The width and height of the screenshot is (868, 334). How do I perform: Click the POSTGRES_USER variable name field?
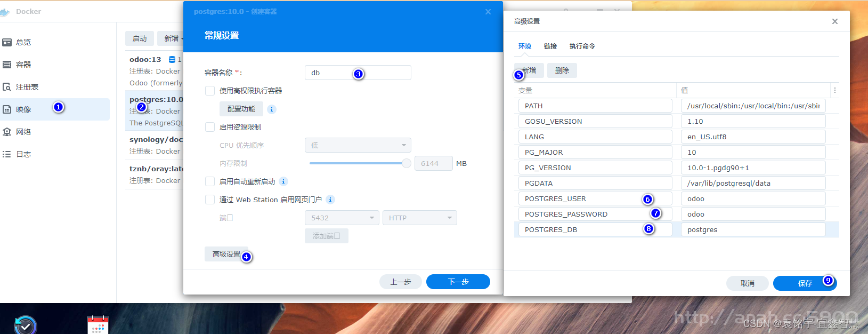(595, 198)
